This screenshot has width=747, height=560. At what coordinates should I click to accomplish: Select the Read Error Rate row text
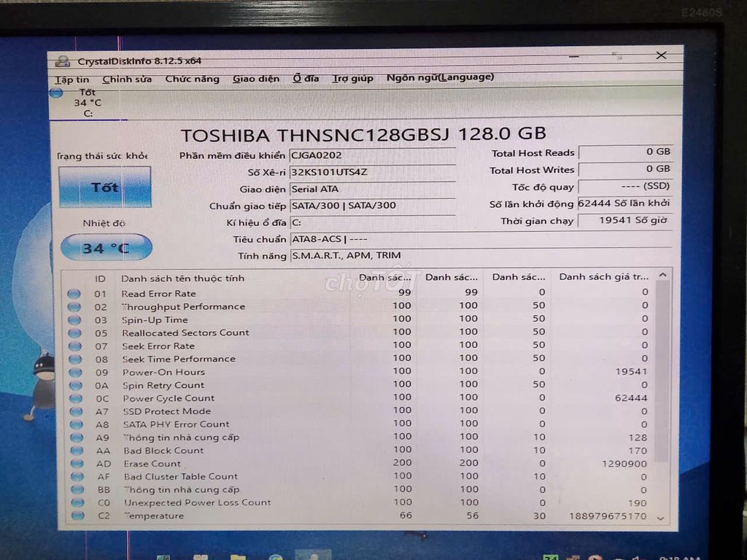(158, 294)
